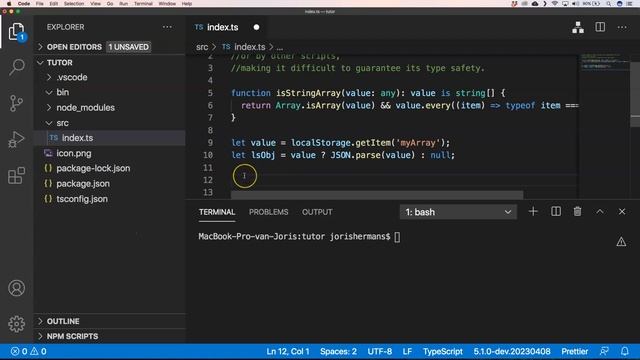640x360 pixels.
Task: Open the Extensions view
Action: [x=16, y=176]
